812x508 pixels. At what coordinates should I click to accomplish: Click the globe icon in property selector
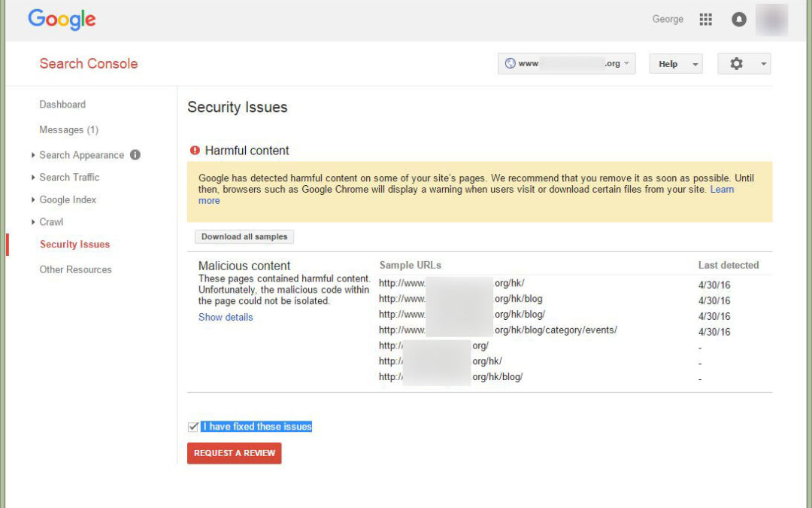click(x=510, y=63)
